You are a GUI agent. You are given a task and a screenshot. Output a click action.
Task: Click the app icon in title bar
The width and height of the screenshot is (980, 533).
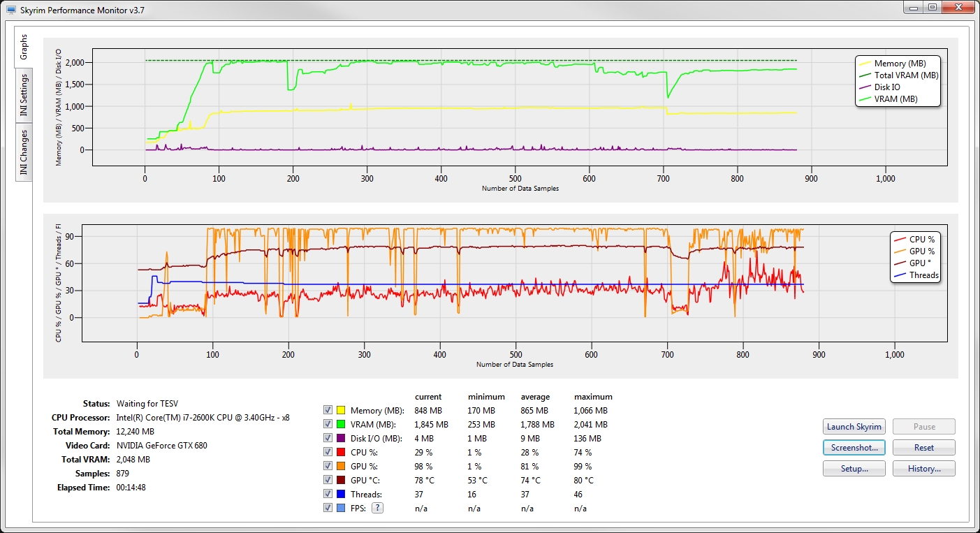pyautogui.click(x=10, y=10)
